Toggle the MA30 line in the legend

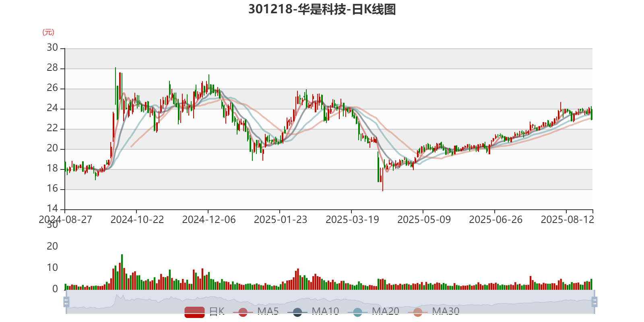(433, 312)
